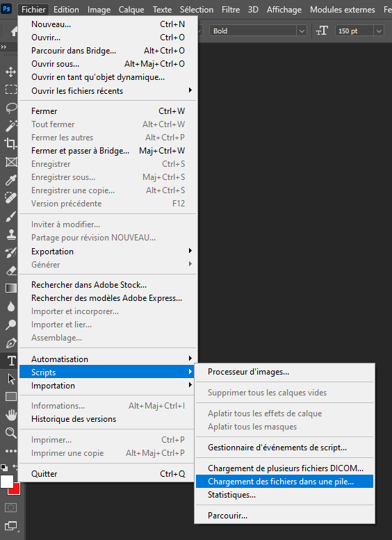The height and width of the screenshot is (540, 392).
Task: Select the Hand tool
Action: coord(10,415)
